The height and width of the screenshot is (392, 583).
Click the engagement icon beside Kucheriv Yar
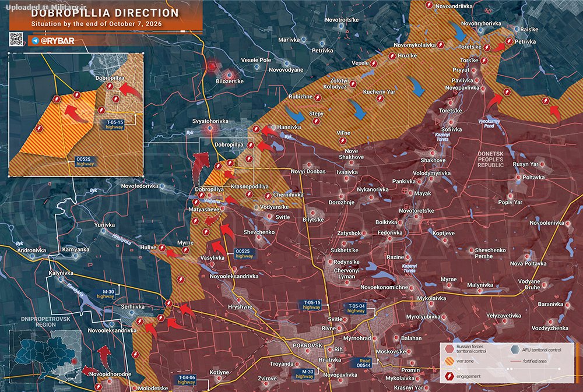click(380, 98)
